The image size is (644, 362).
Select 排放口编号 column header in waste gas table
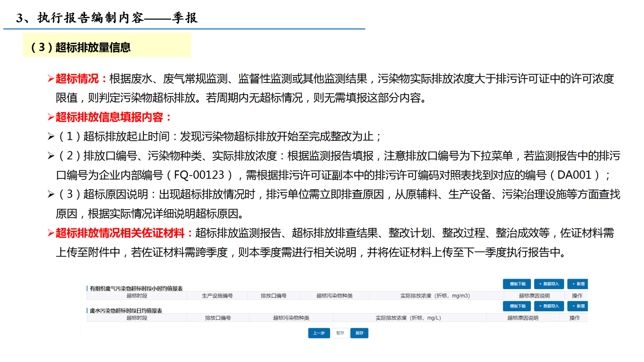tap(273, 296)
